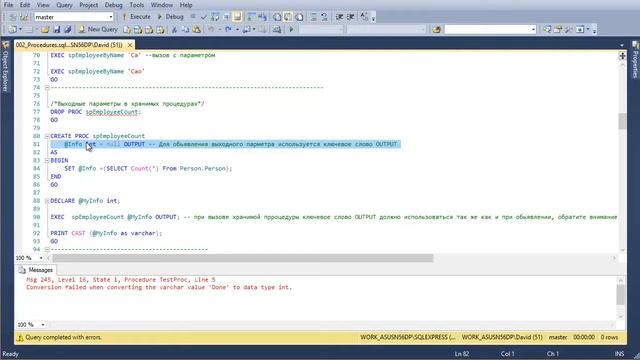This screenshot has height=360, width=640.
Task: Open the View menu
Action: [x=43, y=5]
